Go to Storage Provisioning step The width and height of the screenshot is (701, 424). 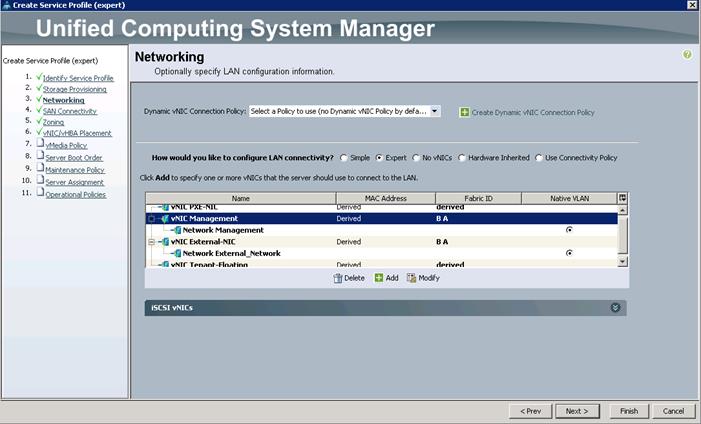(x=75, y=89)
